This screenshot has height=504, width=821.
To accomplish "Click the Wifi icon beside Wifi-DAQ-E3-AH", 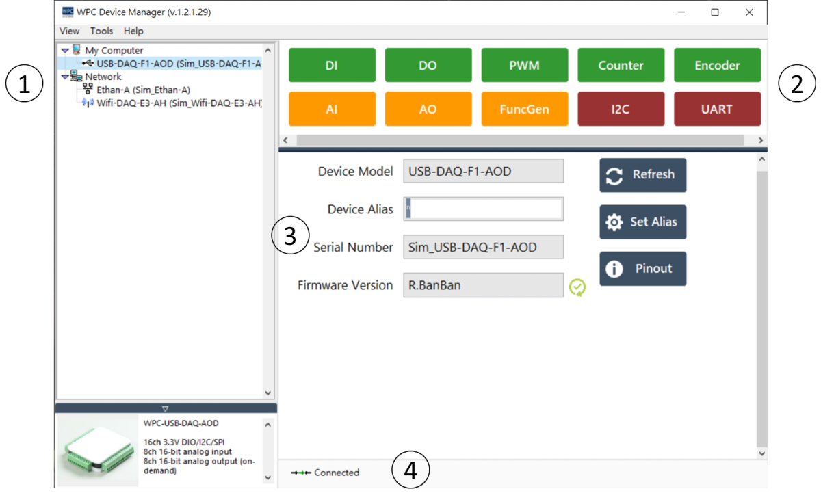I will coord(88,103).
